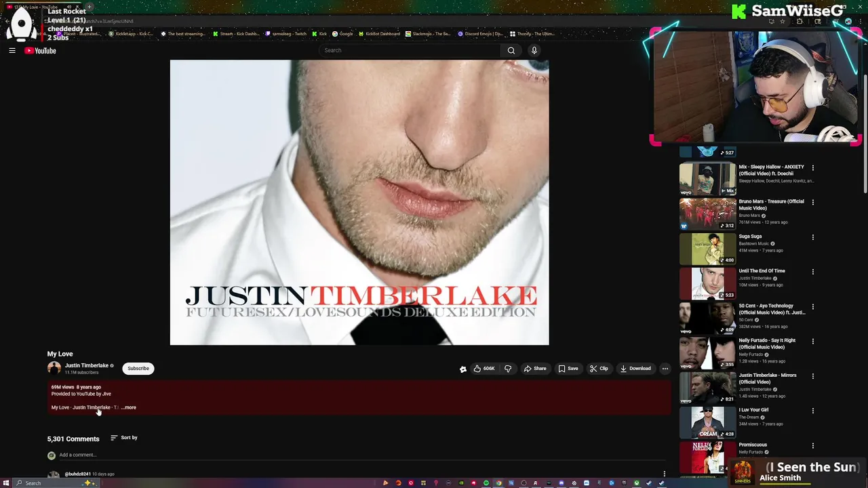868x488 pixels.
Task: Open options menu for Ayo Technology
Action: coord(813,306)
